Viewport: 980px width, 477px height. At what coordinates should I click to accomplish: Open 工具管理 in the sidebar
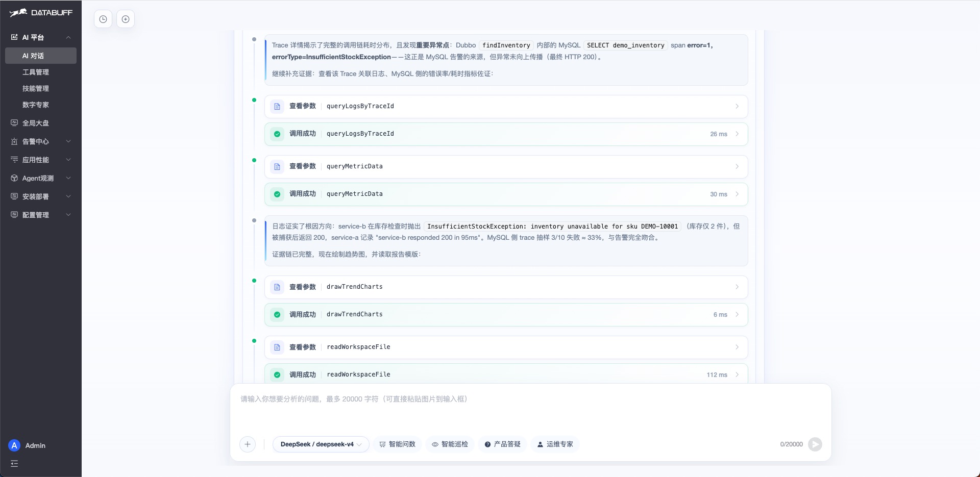[41, 72]
